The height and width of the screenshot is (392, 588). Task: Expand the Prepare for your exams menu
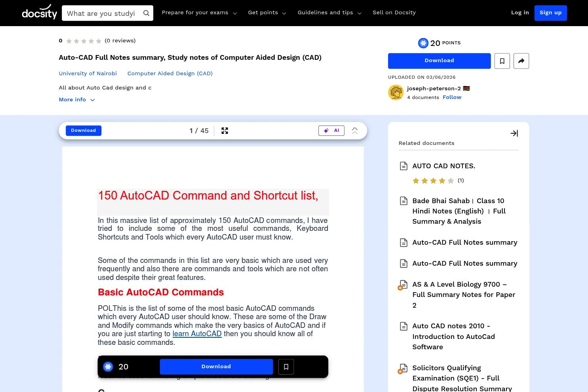(x=199, y=13)
